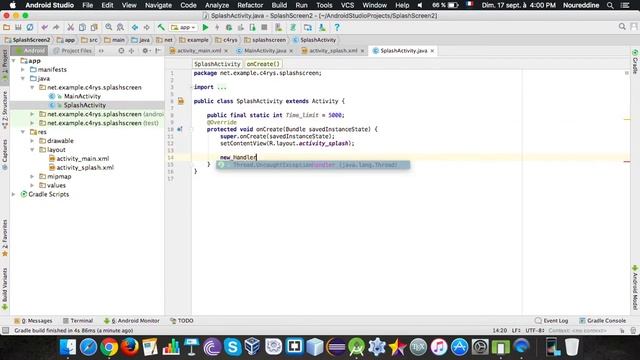Image resolution: width=640 pixels, height=360 pixels.
Task: Navigate forward with the right arrow icon
Action: tap(147, 27)
